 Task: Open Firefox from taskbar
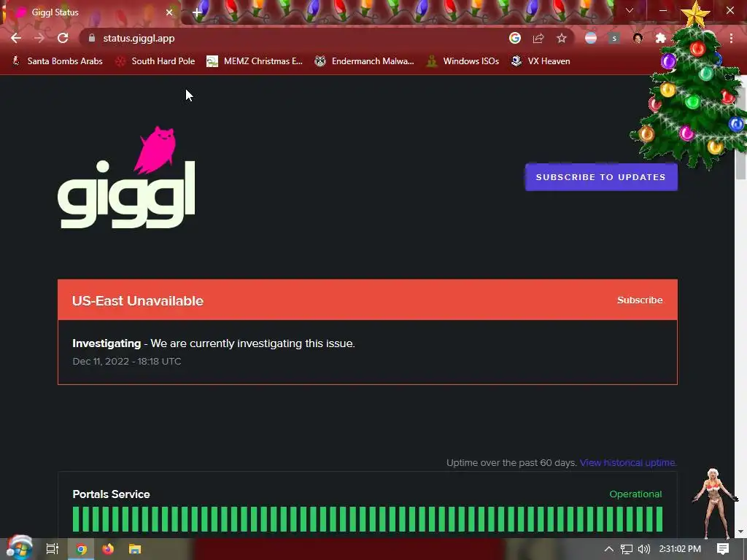point(108,549)
